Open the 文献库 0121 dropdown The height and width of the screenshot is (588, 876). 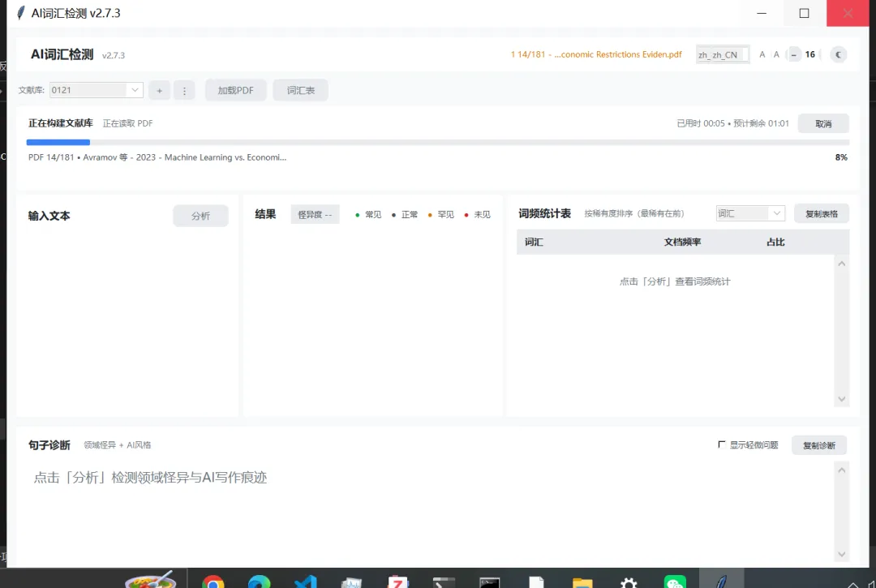pyautogui.click(x=96, y=90)
